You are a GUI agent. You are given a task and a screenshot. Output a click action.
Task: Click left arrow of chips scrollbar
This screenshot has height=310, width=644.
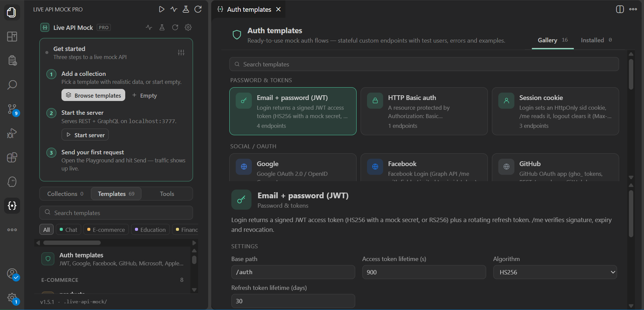pyautogui.click(x=38, y=243)
